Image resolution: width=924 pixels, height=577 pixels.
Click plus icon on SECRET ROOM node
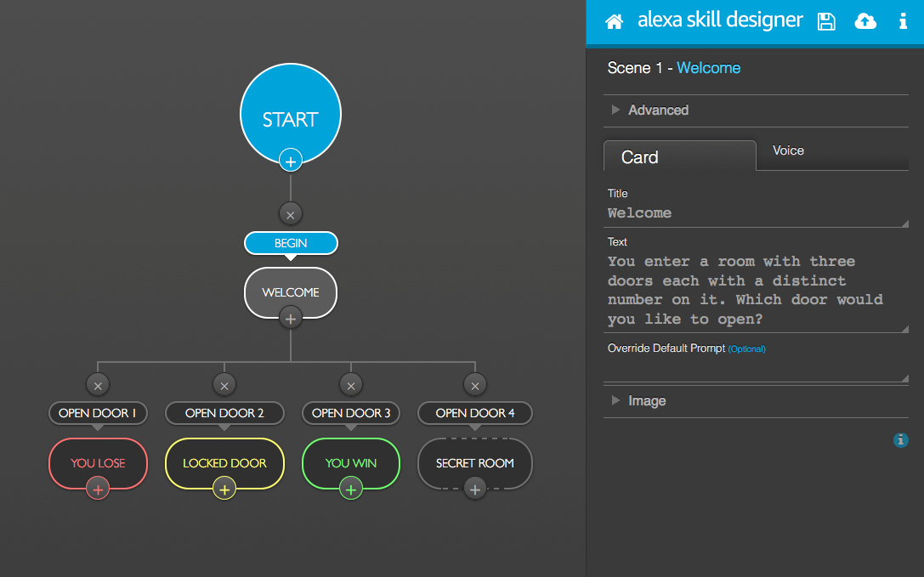(475, 489)
